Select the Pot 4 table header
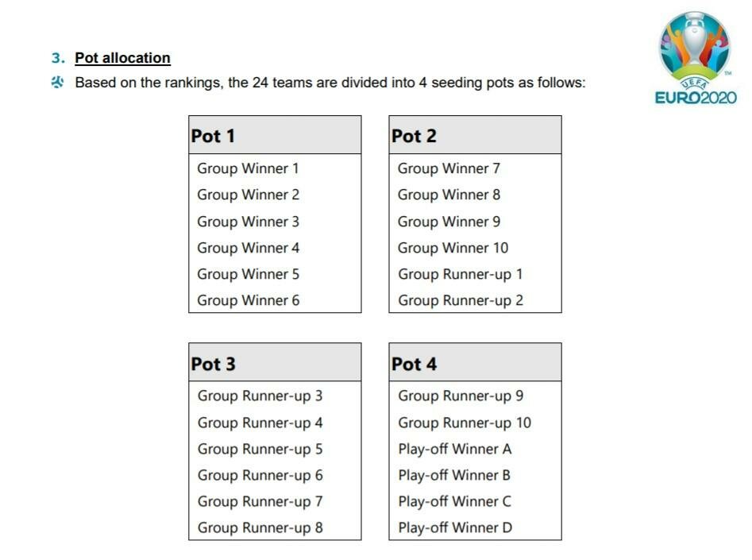Image resolution: width=752 pixels, height=560 pixels. click(476, 362)
